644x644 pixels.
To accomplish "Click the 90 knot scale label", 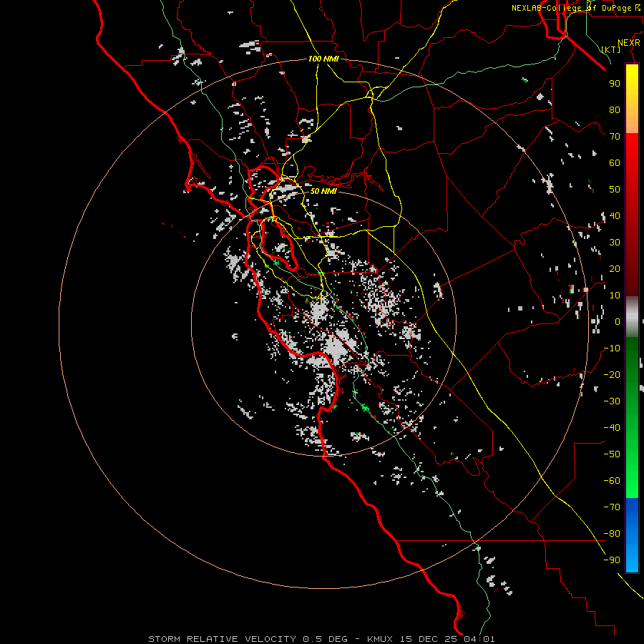I will coord(615,84).
